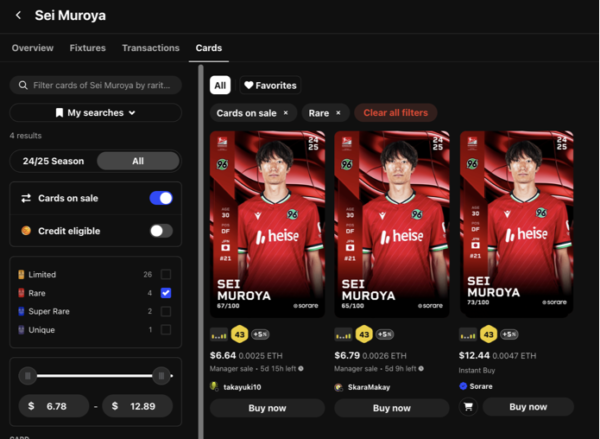Screen dimensions: 600x439
Task: Open the Sei Muroya 65/100 card
Action: pyautogui.click(x=392, y=224)
